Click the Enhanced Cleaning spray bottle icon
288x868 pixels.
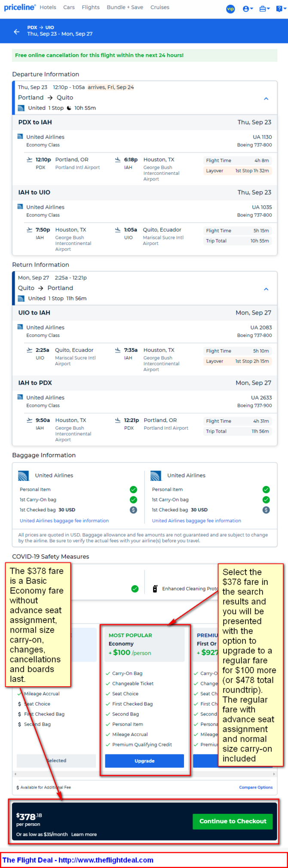tap(155, 589)
